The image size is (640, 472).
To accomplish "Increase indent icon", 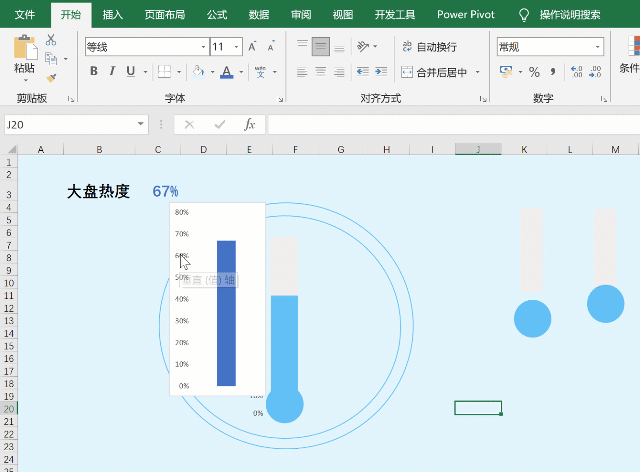I will [381, 72].
